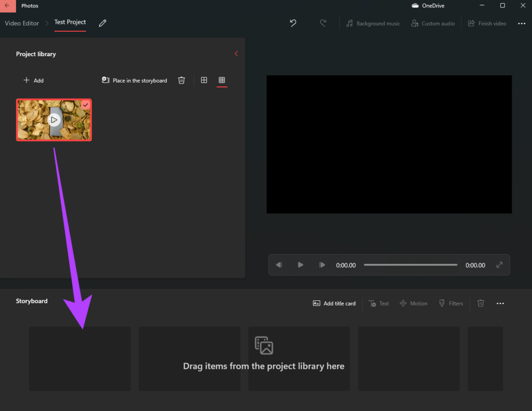Viewport: 532px width, 411px height.
Task: Open the Text tool for a clip
Action: pos(379,303)
